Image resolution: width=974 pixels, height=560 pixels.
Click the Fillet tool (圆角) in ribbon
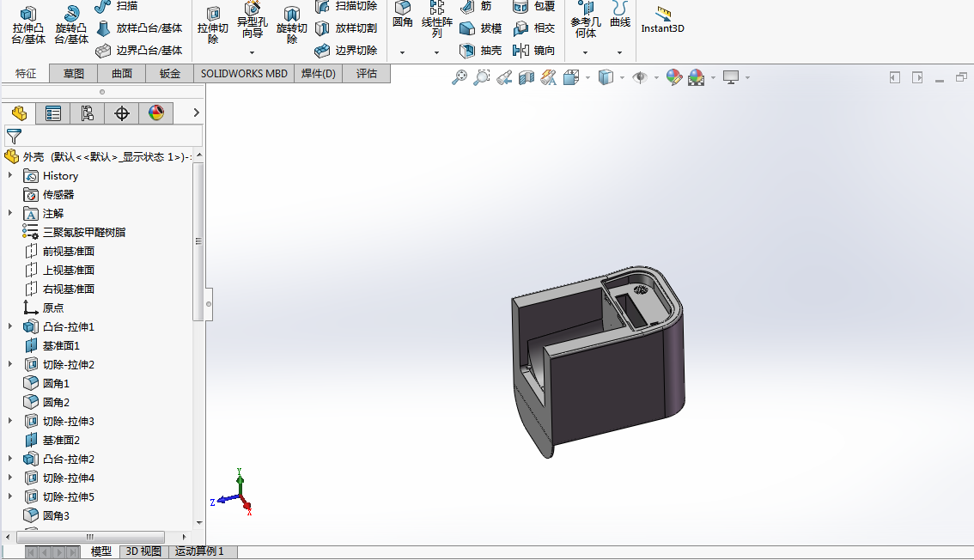click(x=403, y=15)
